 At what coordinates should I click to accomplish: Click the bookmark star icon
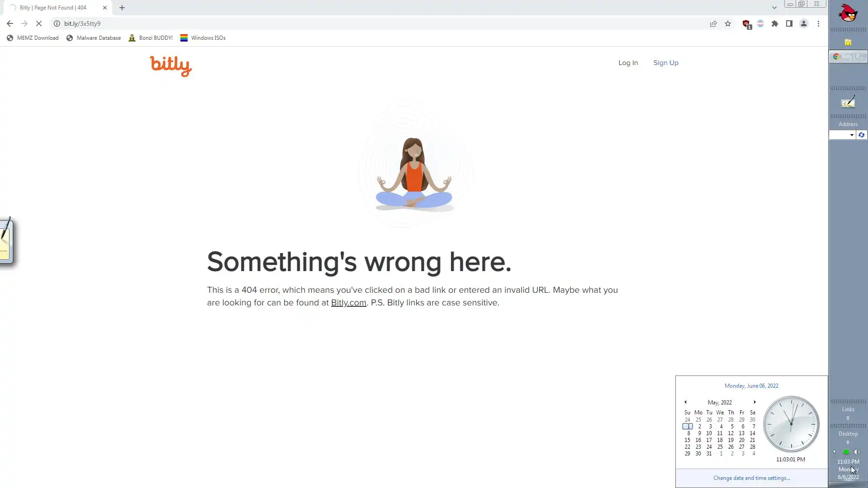[x=728, y=23]
